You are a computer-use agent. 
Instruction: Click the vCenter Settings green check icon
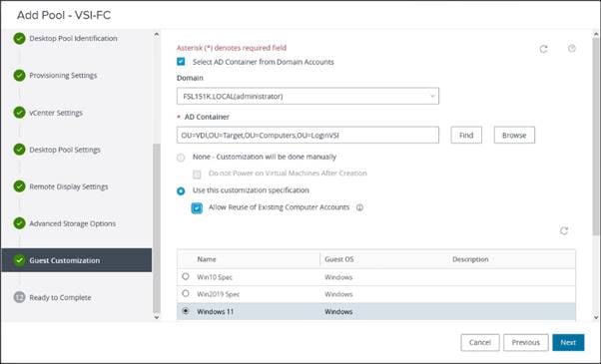(20, 113)
